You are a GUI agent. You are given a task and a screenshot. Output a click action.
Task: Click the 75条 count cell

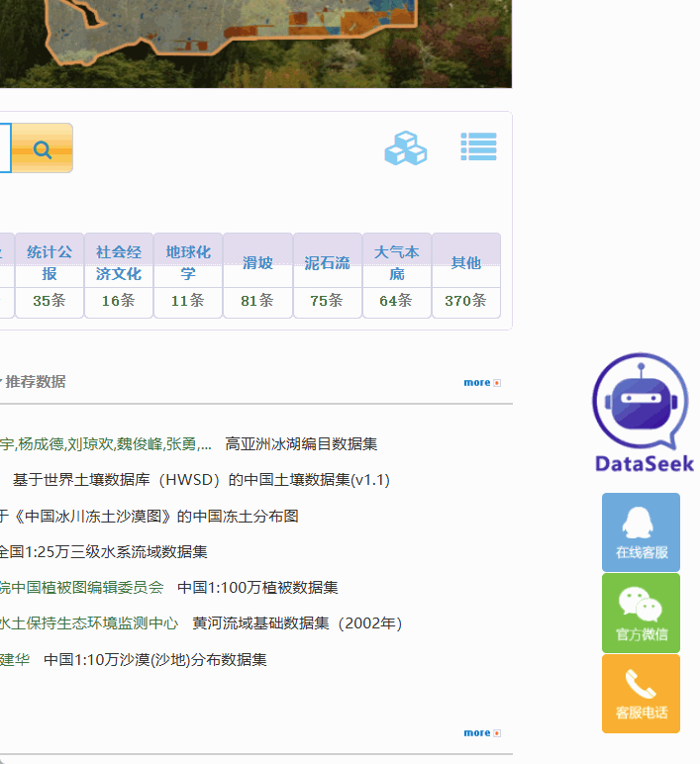tap(327, 301)
